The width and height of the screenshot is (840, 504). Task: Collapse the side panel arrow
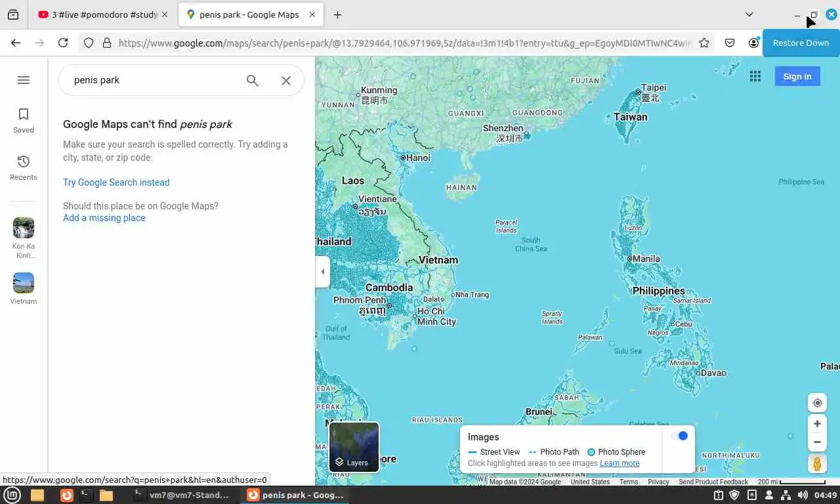322,272
